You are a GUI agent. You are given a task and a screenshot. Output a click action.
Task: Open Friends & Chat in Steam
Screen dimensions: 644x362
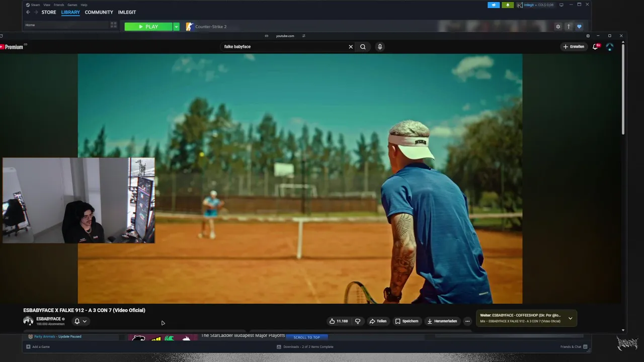(x=574, y=347)
